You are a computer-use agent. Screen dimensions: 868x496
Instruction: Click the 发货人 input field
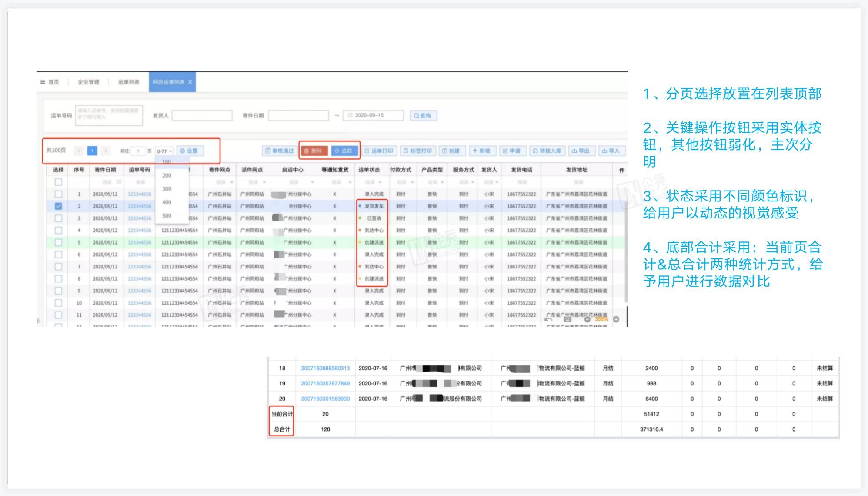[x=202, y=115]
